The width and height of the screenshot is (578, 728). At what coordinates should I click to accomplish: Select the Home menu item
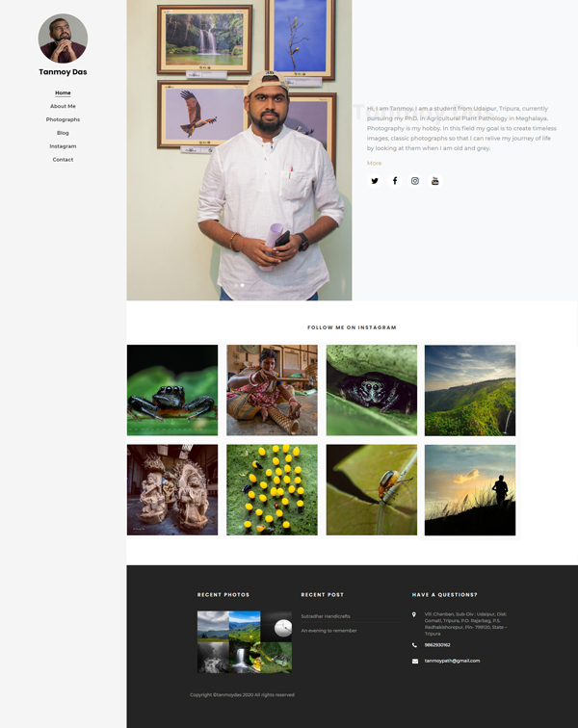point(63,92)
